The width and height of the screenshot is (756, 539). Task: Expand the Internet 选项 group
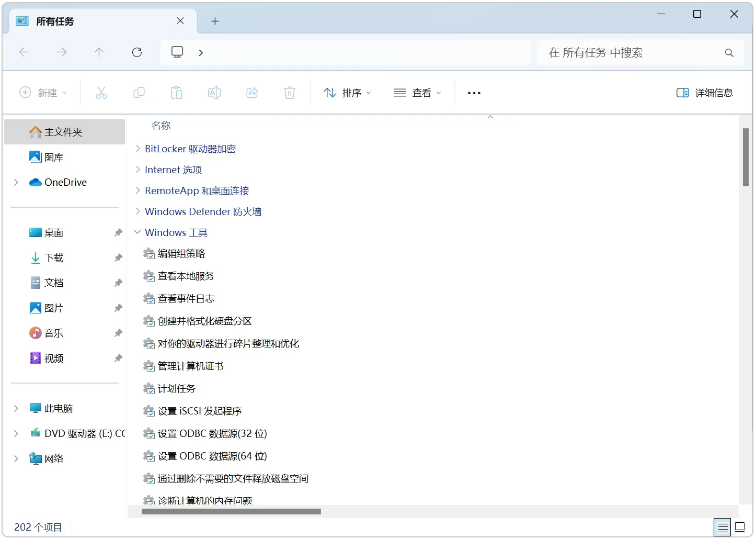pos(138,170)
